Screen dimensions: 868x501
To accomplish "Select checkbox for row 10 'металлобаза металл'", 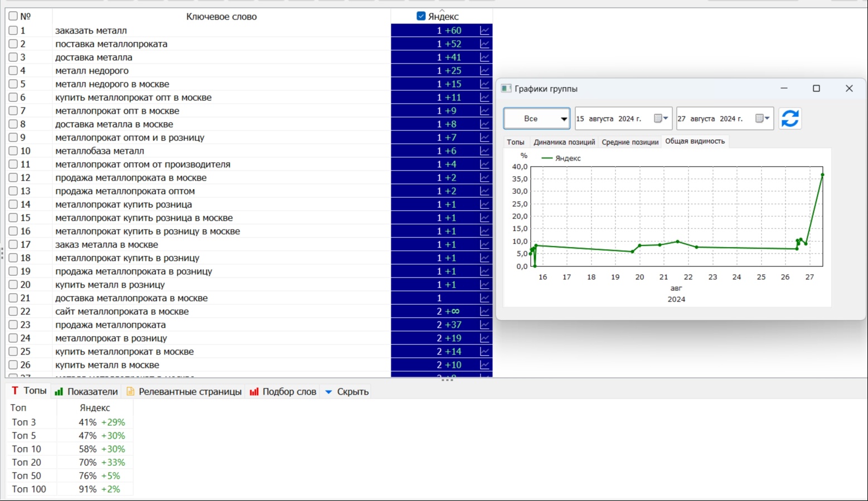I will (13, 151).
